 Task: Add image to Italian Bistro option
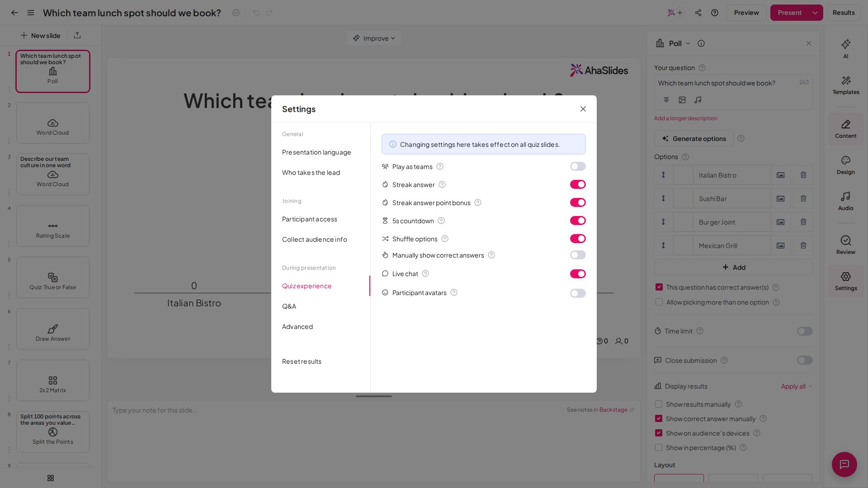click(x=780, y=175)
